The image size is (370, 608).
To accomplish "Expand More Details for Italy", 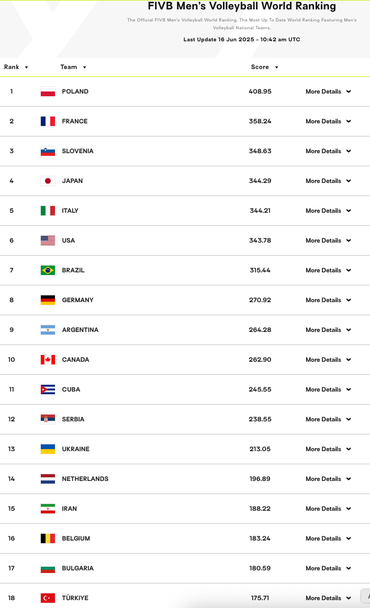I will [328, 211].
